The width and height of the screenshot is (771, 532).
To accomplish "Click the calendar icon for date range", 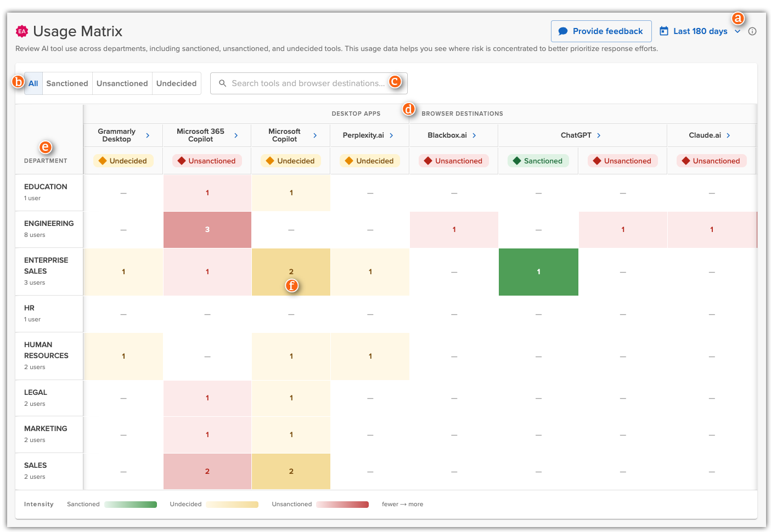I will click(x=664, y=31).
